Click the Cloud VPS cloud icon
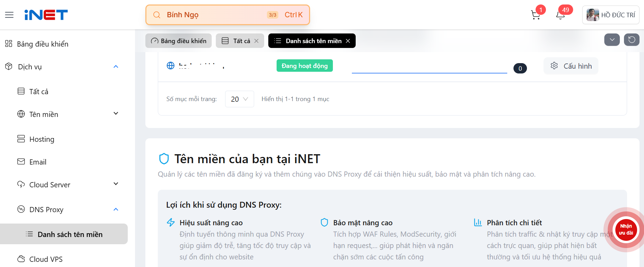 point(21,259)
